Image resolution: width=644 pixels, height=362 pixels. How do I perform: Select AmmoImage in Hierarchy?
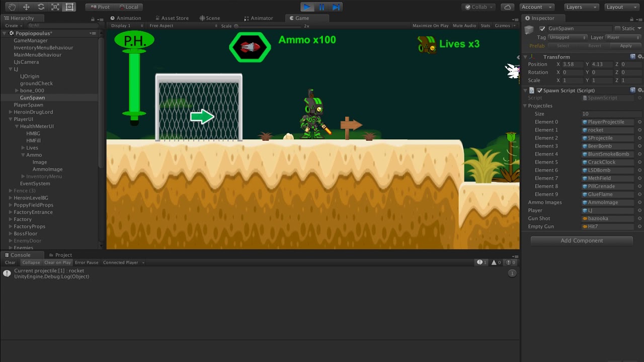tap(47, 169)
